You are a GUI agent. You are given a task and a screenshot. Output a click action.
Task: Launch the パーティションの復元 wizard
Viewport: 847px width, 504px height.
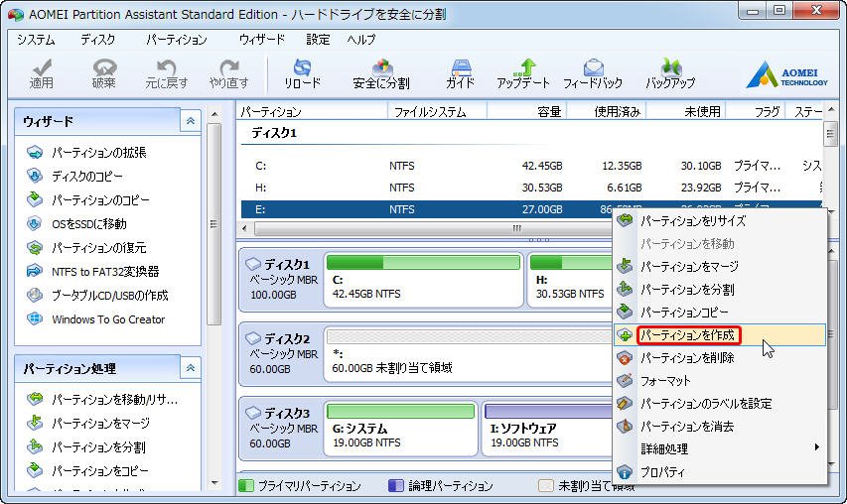coord(86,248)
